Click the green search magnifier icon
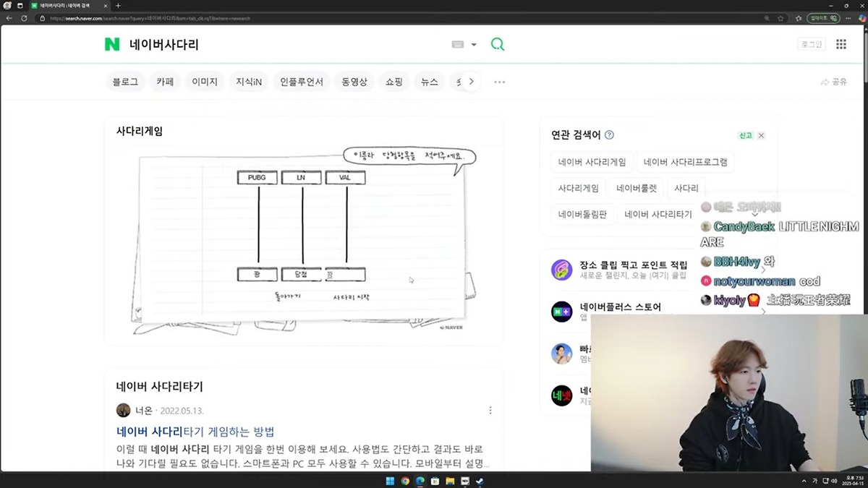868x488 pixels. (498, 45)
